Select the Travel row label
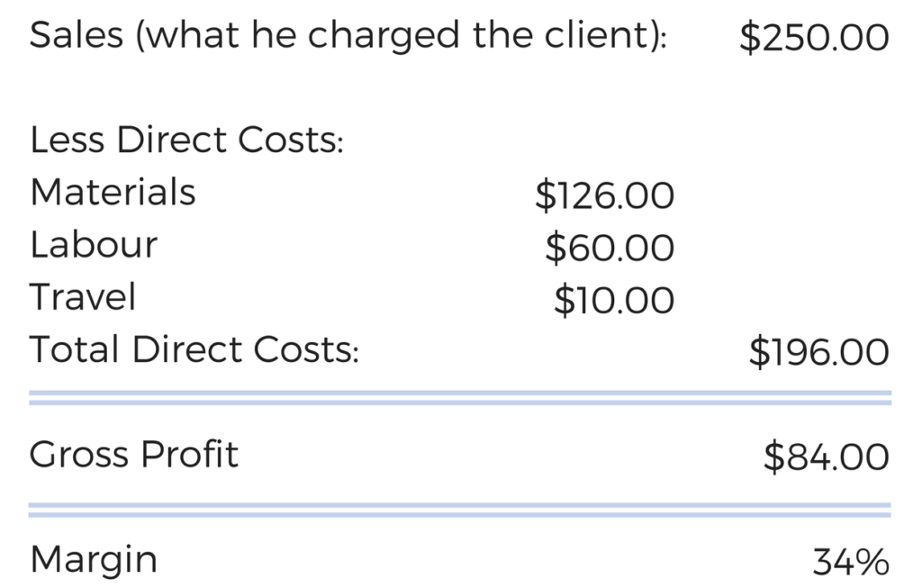Screen dimensions: 922x588 pos(83,296)
